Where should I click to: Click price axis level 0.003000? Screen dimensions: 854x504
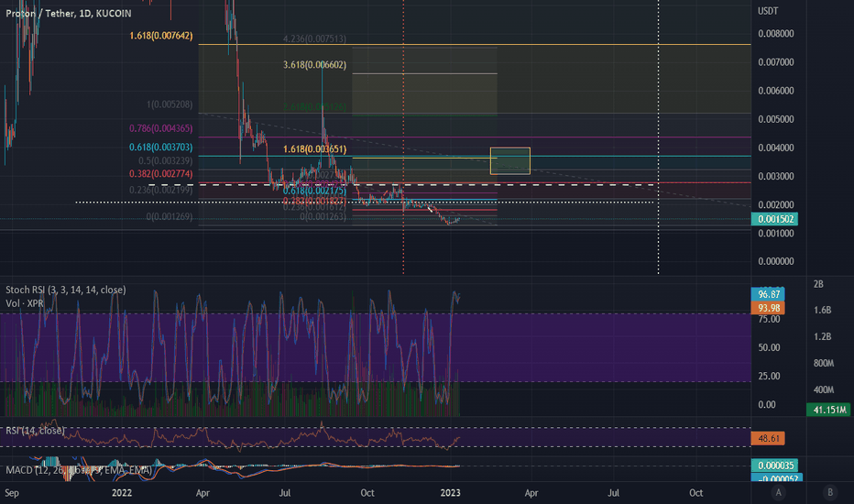click(x=776, y=176)
